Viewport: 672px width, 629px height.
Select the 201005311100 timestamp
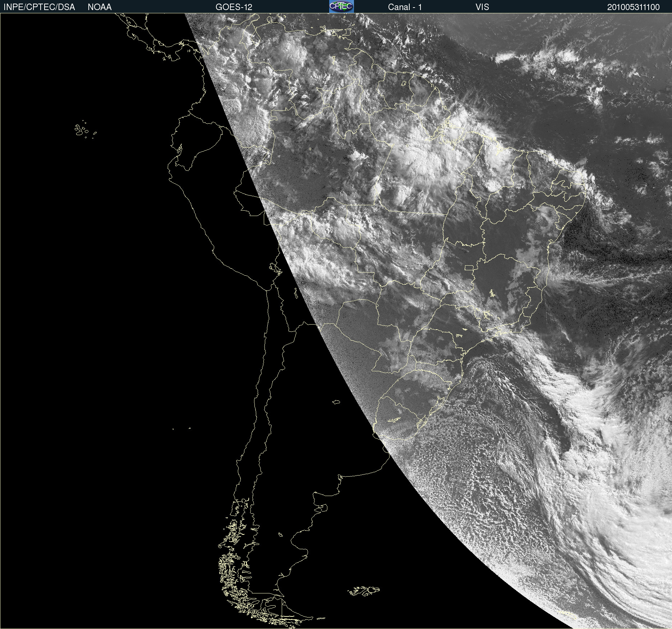pos(634,7)
